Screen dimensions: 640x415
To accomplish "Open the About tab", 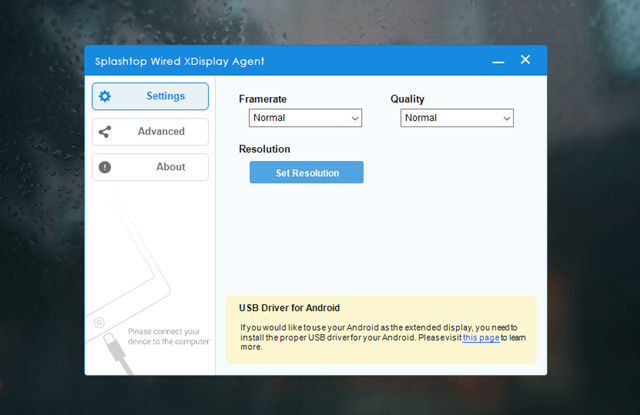I will point(150,167).
